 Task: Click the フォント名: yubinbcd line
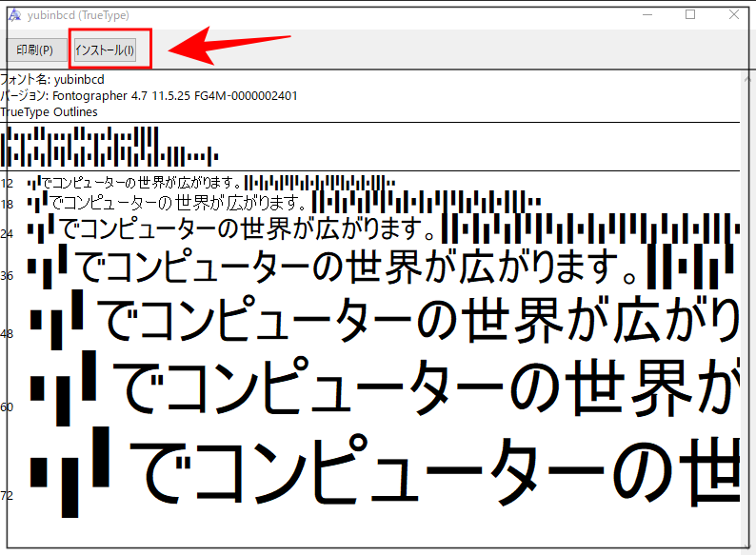[x=52, y=80]
